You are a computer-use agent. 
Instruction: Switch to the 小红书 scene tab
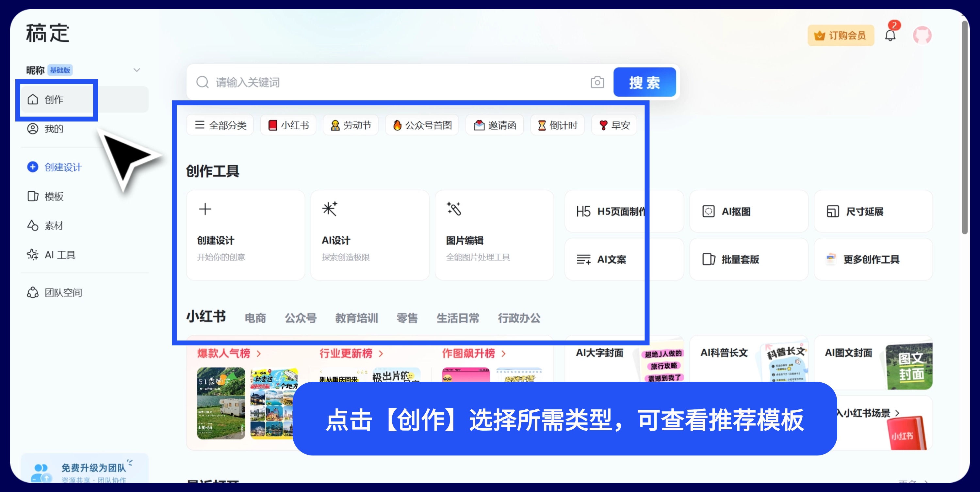click(x=206, y=316)
